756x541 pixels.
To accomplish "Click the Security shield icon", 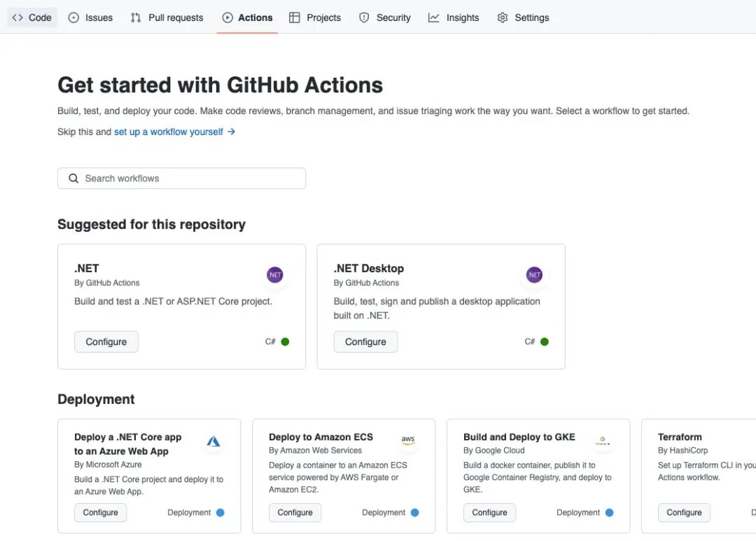I will click(x=364, y=17).
